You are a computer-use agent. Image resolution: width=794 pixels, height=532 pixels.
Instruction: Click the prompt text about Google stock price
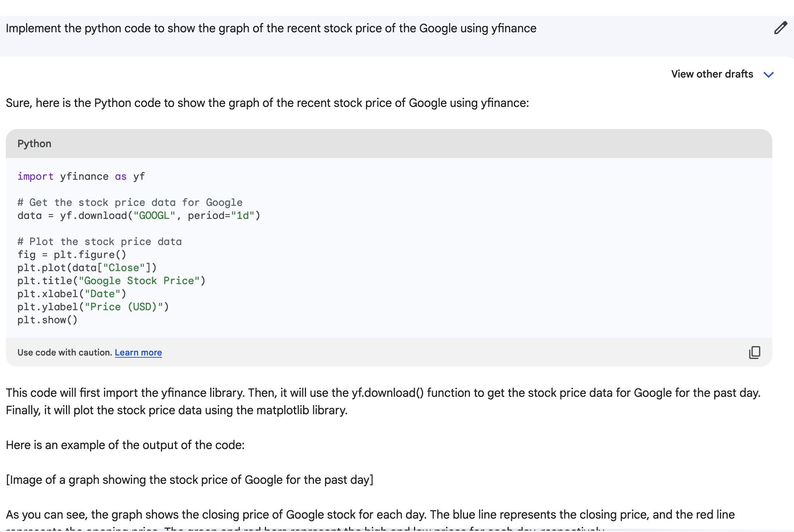click(271, 28)
